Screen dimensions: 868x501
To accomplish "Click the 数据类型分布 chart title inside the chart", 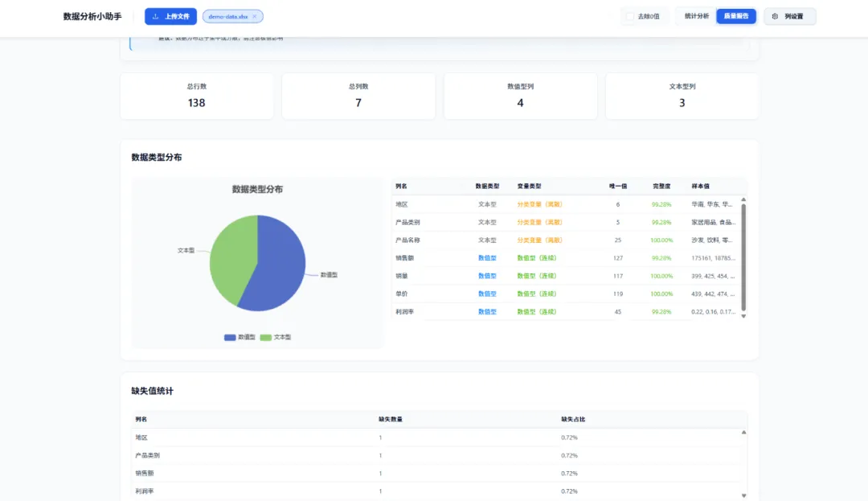I will point(257,189).
